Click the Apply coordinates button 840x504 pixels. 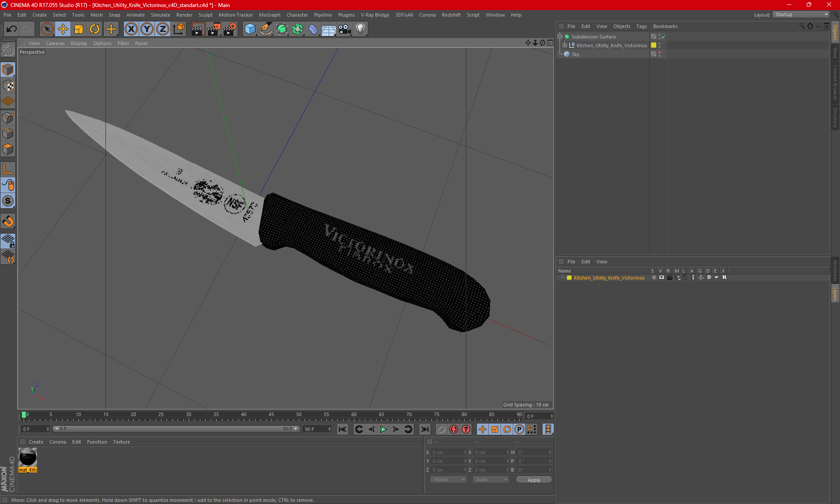click(534, 480)
